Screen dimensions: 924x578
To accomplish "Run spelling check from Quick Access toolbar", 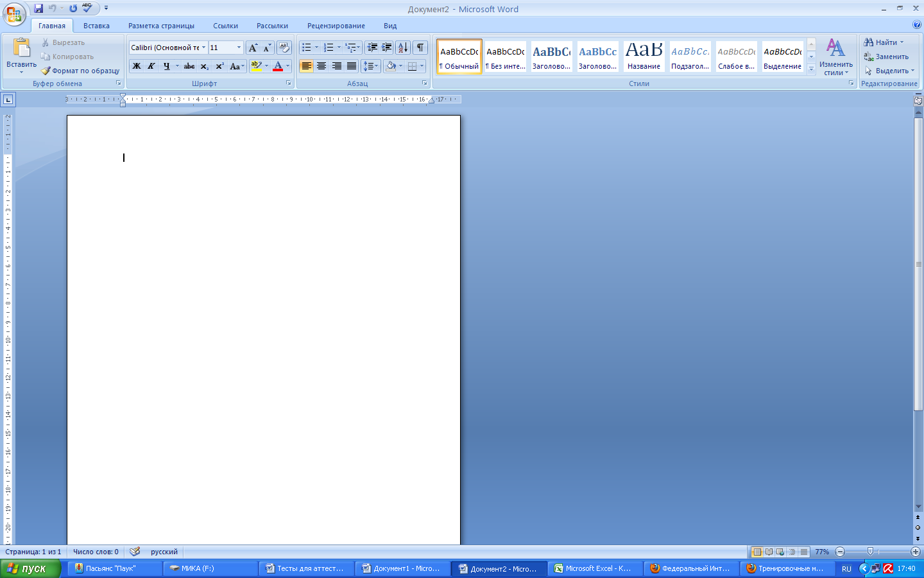I will point(87,8).
